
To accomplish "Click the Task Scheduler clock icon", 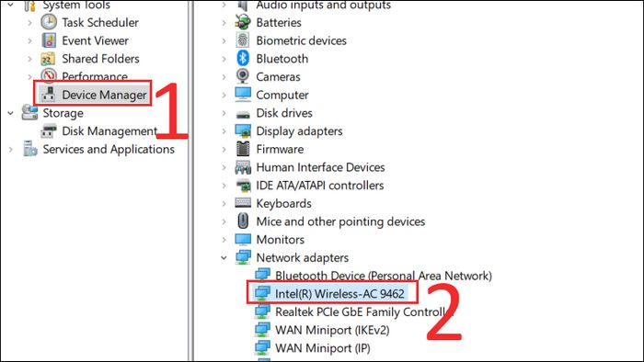I will point(49,22).
